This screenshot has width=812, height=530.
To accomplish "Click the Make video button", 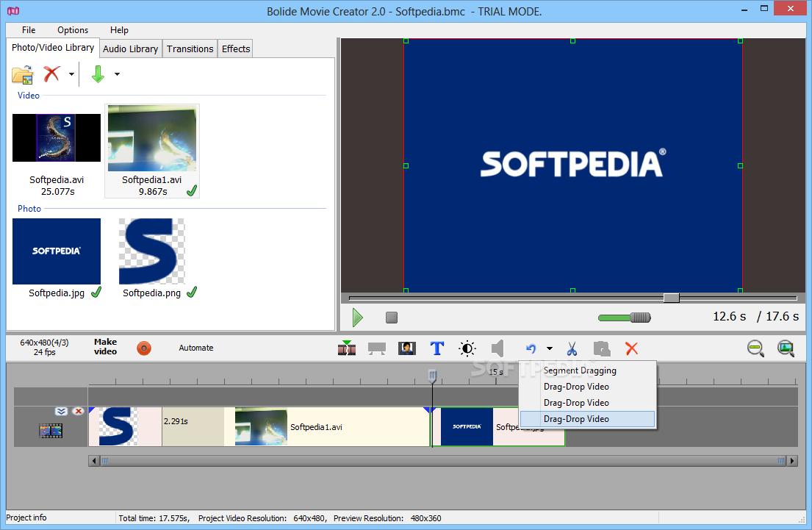I will 105,347.
